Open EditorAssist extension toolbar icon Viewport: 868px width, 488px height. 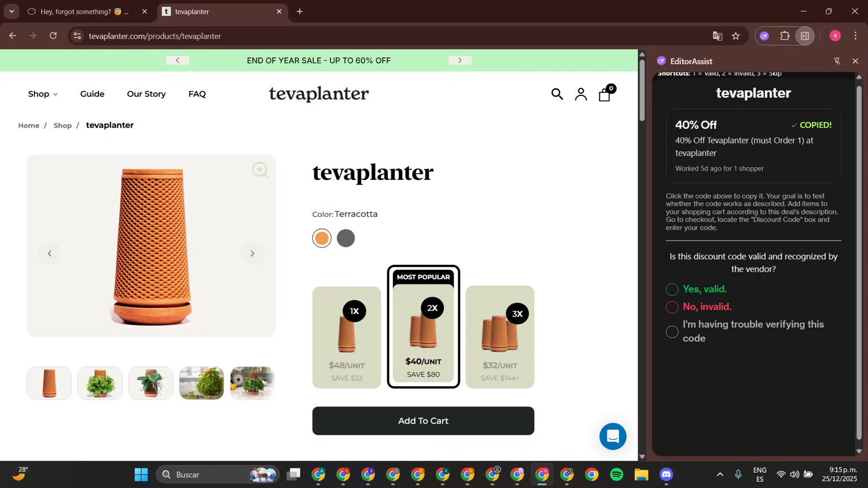[764, 36]
